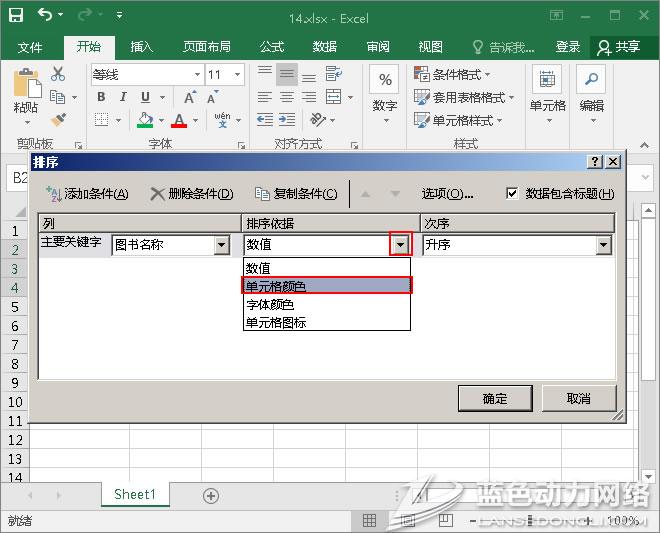The width and height of the screenshot is (660, 533).
Task: Select the Sheet1 tab
Action: click(135, 494)
